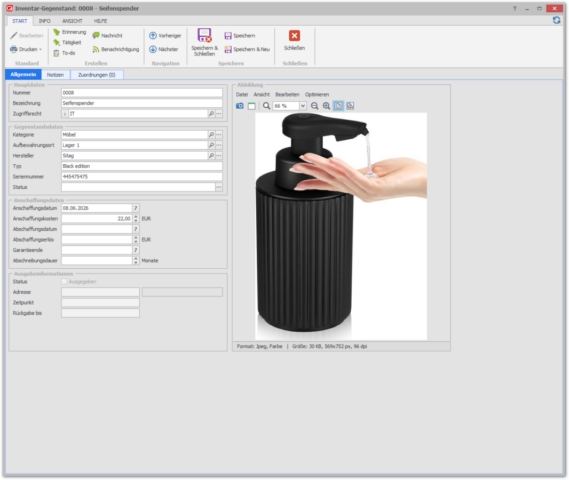Switch to the Zuordnungen (0) tab
Viewport: 569px width, 480px height.
(x=97, y=75)
